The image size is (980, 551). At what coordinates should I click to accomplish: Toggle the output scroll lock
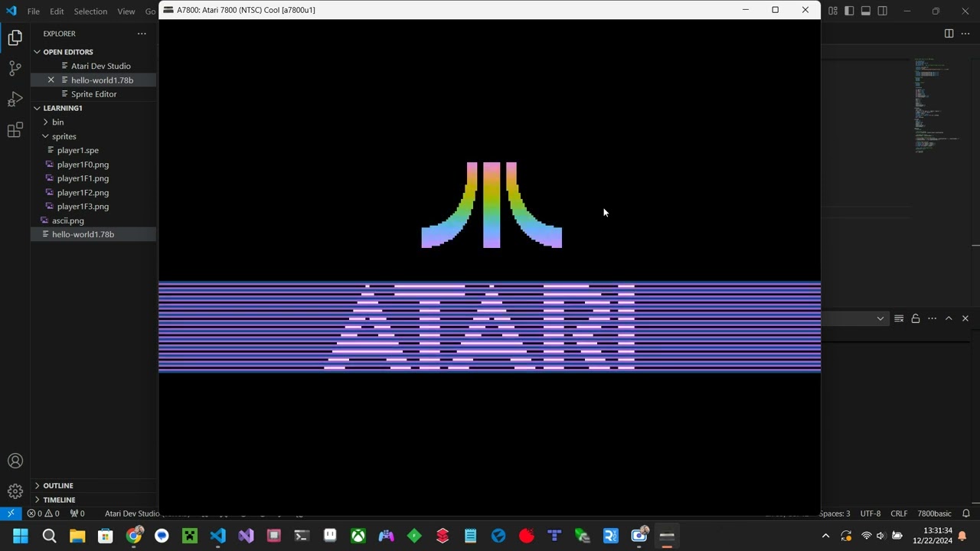pos(916,318)
